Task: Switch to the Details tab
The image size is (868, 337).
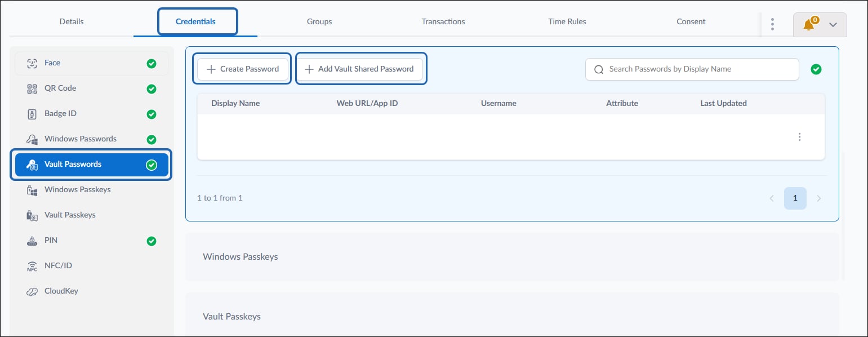Action: coord(72,21)
